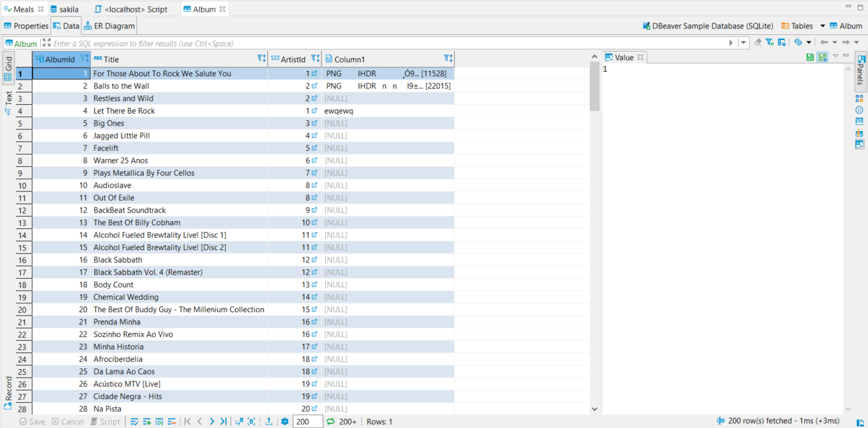Switch to Text view on left sidebar
868x428 pixels.
click(x=8, y=103)
